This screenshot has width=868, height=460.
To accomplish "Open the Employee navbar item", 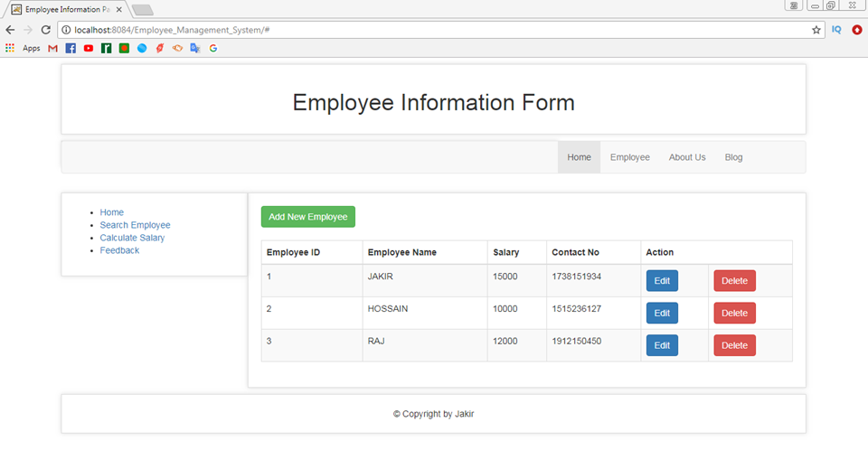I will (x=629, y=157).
